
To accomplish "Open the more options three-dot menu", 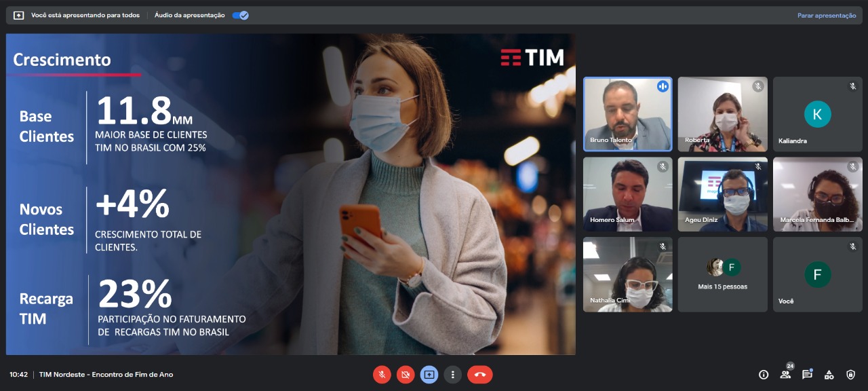I will (452, 374).
